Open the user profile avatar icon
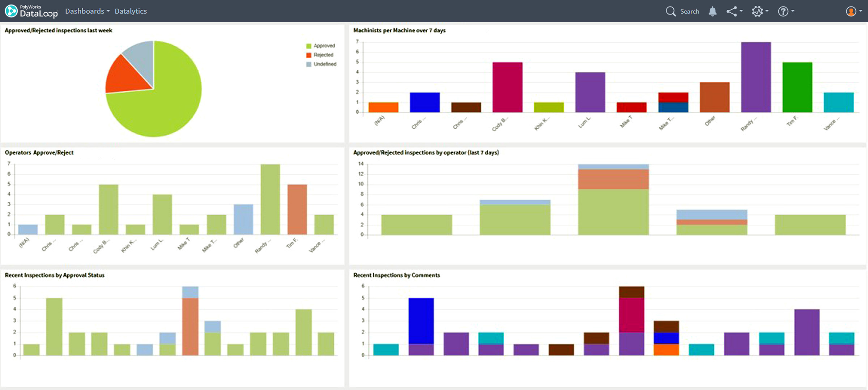Screen dimensions: 868x390 (851, 11)
